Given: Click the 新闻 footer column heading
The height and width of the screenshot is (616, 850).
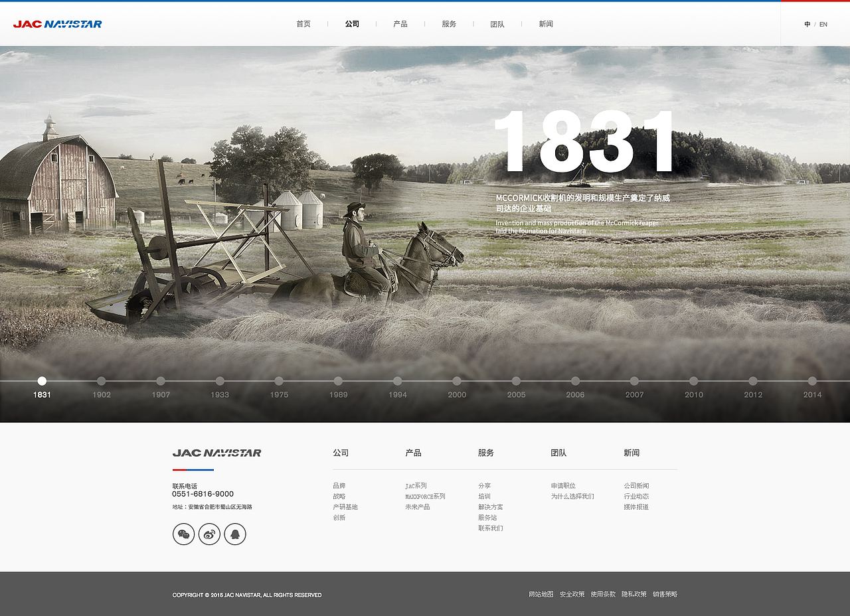Looking at the screenshot, I should tap(632, 453).
